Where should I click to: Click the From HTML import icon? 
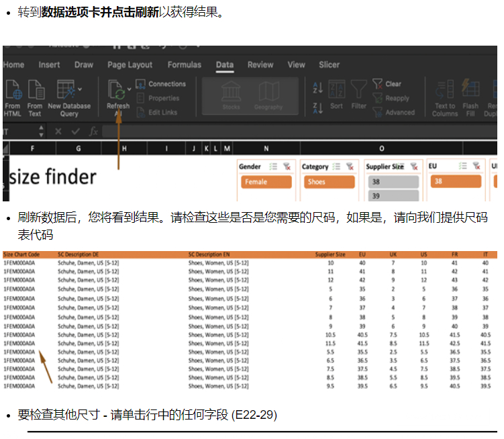pyautogui.click(x=13, y=90)
